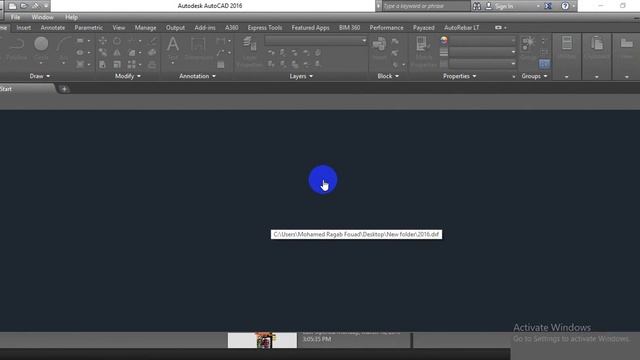Image resolution: width=640 pixels, height=360 pixels.
Task: Click the binoculars search icon
Action: pos(476,6)
